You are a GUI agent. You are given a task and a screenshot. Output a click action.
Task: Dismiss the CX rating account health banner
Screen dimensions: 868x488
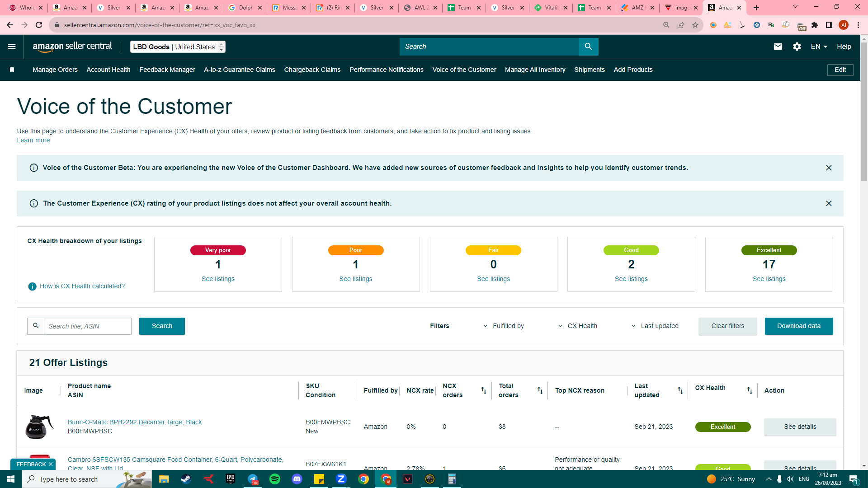click(x=829, y=203)
